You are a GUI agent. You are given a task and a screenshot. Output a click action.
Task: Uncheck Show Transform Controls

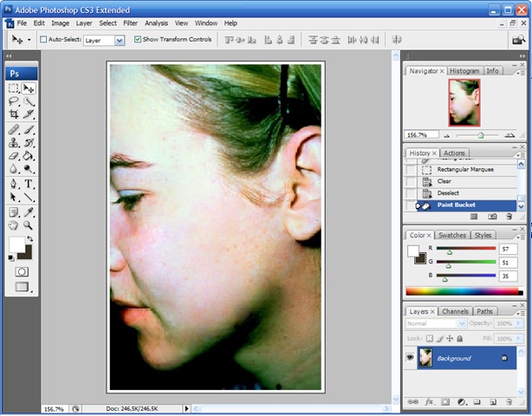click(x=138, y=39)
